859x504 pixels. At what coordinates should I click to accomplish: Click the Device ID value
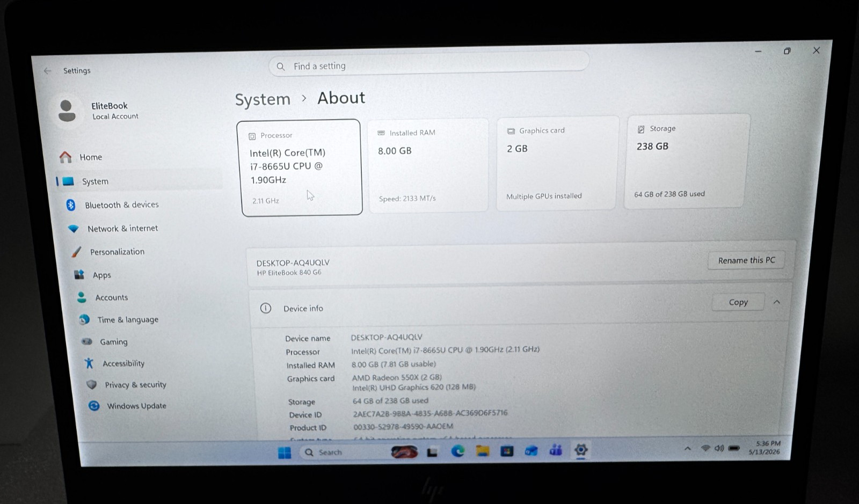430,413
